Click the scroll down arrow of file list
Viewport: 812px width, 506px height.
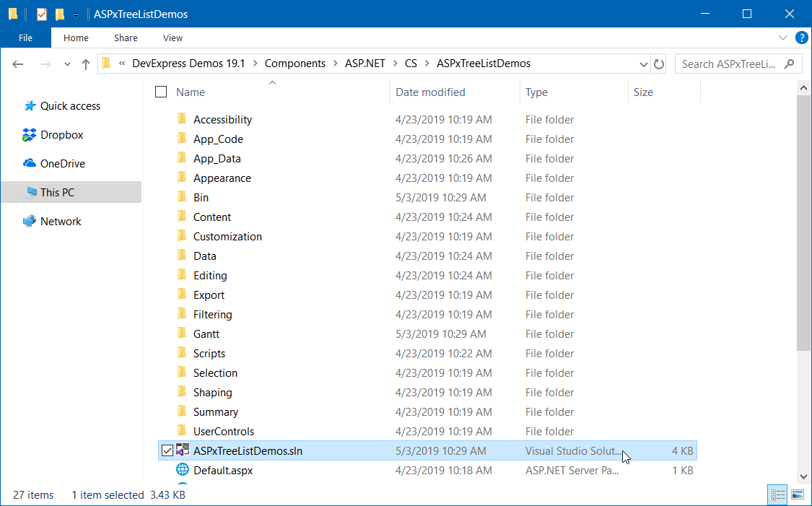804,476
